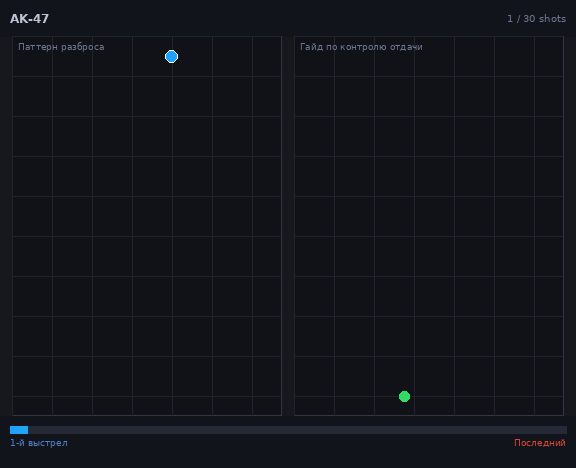Click the center of the spray pattern grid

coord(147,226)
